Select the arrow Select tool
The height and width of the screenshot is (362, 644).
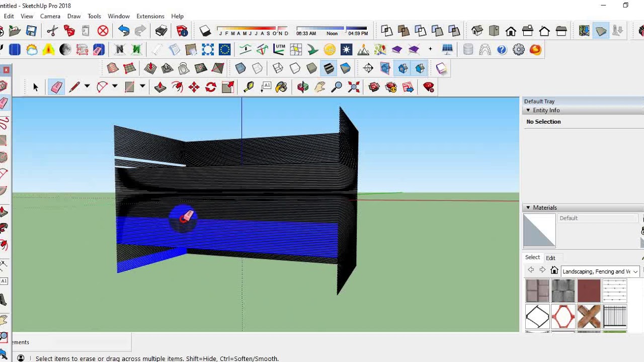[35, 87]
